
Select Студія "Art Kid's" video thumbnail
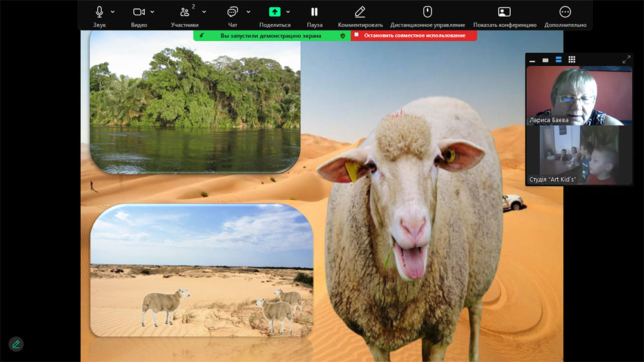pyautogui.click(x=579, y=155)
